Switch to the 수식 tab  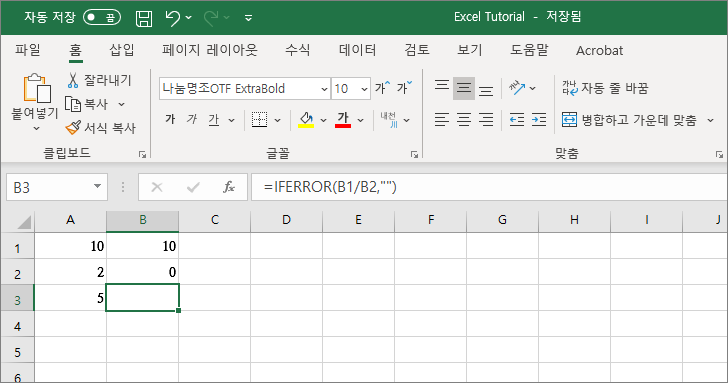pyautogui.click(x=298, y=50)
